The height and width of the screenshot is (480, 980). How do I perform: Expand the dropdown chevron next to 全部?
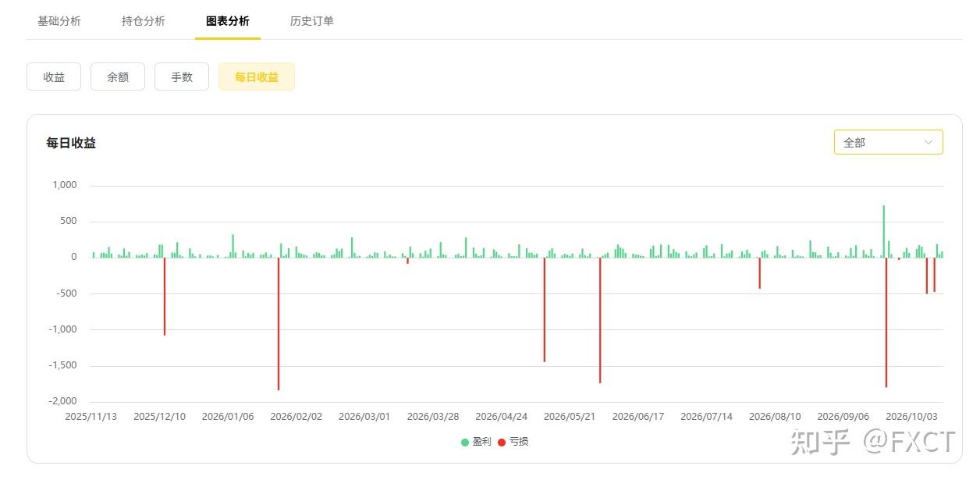[929, 142]
